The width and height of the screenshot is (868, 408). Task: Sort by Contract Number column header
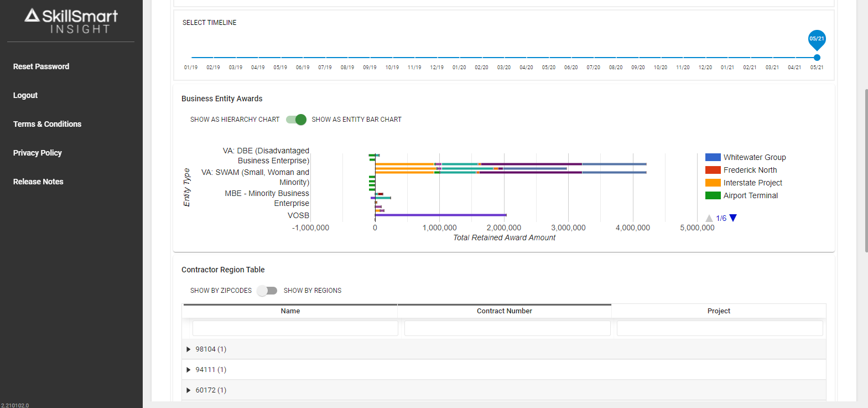tap(505, 311)
